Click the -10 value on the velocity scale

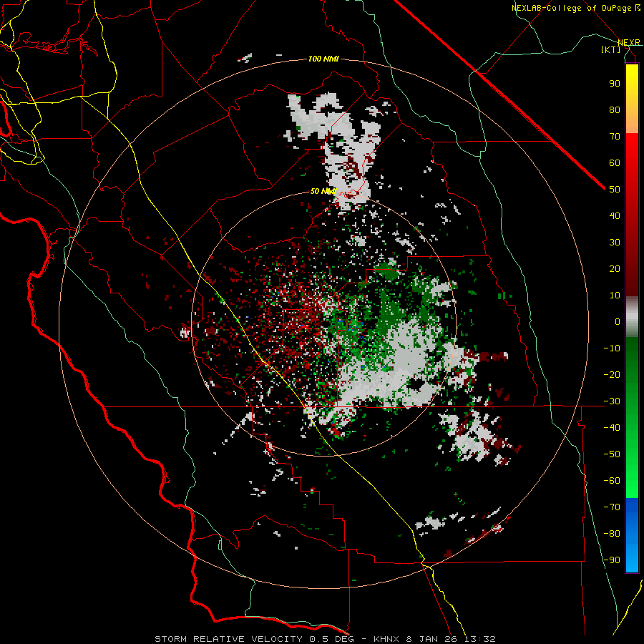coord(612,348)
